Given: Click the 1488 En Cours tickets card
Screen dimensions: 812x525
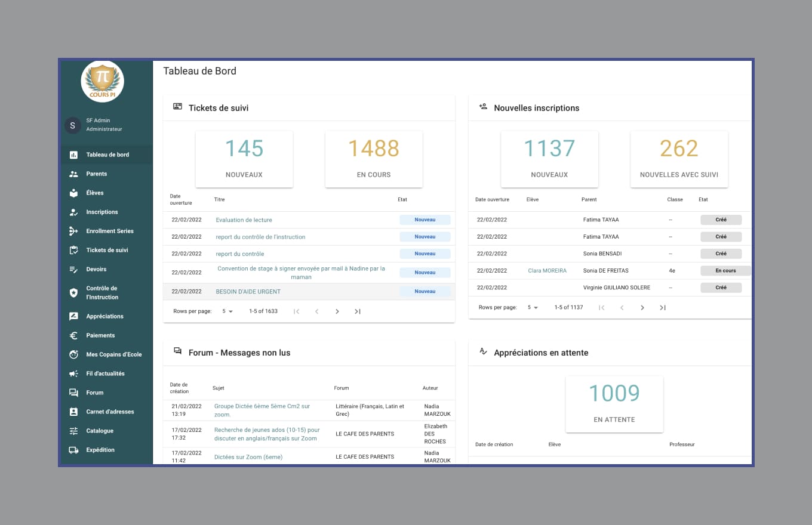Looking at the screenshot, I should coord(374,159).
